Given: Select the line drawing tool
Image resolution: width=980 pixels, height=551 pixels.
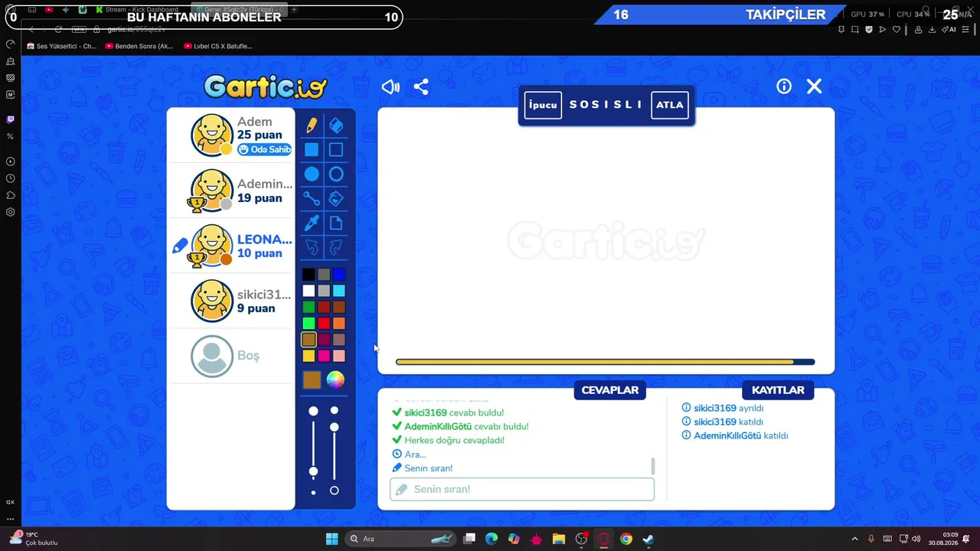Looking at the screenshot, I should tap(312, 199).
